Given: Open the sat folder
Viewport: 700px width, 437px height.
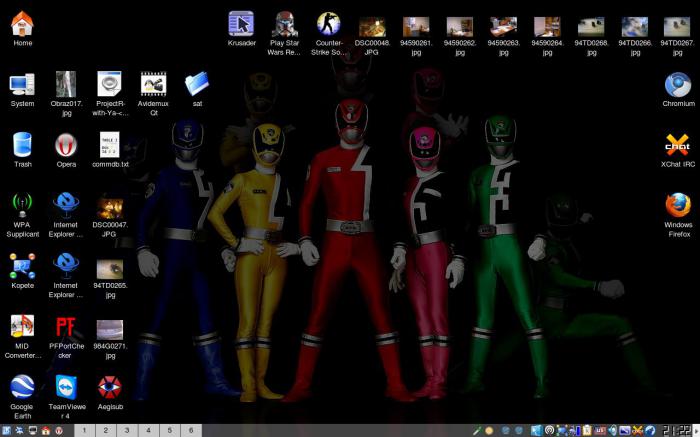Looking at the screenshot, I should pos(197,89).
